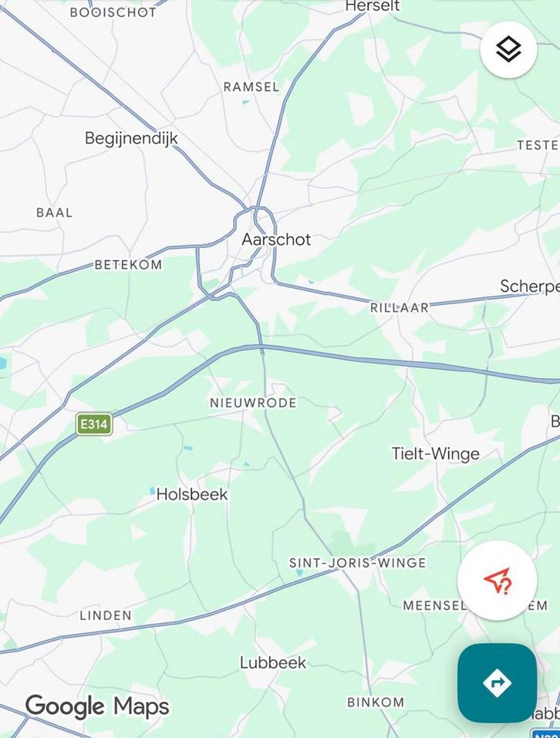Viewport: 560px width, 738px height.
Task: Tap the Booischot label at top
Action: (x=113, y=12)
